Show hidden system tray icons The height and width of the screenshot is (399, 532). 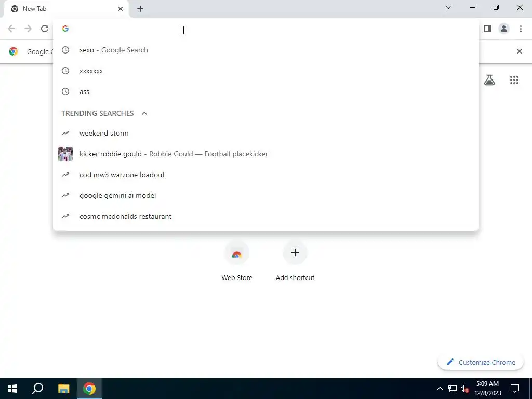[440, 389]
